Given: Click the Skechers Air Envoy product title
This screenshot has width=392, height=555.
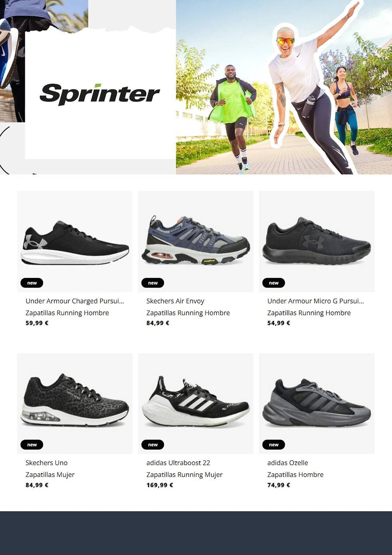Looking at the screenshot, I should (175, 301).
